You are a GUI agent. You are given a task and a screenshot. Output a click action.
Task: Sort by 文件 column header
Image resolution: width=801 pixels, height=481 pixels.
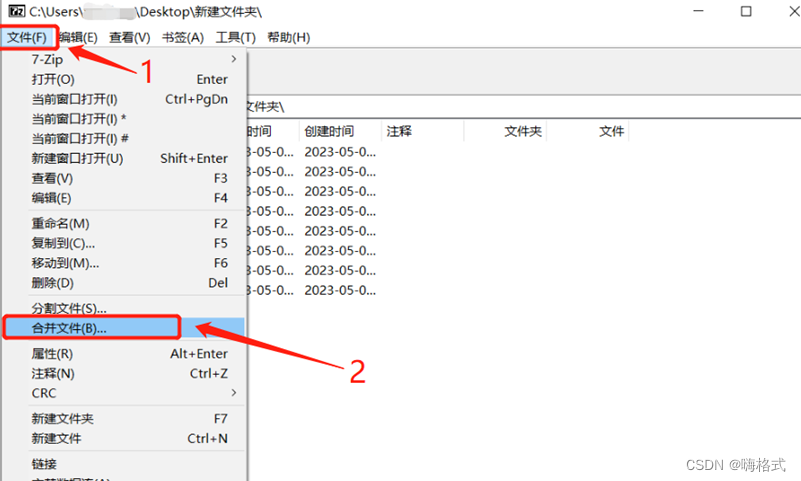pyautogui.click(x=587, y=131)
